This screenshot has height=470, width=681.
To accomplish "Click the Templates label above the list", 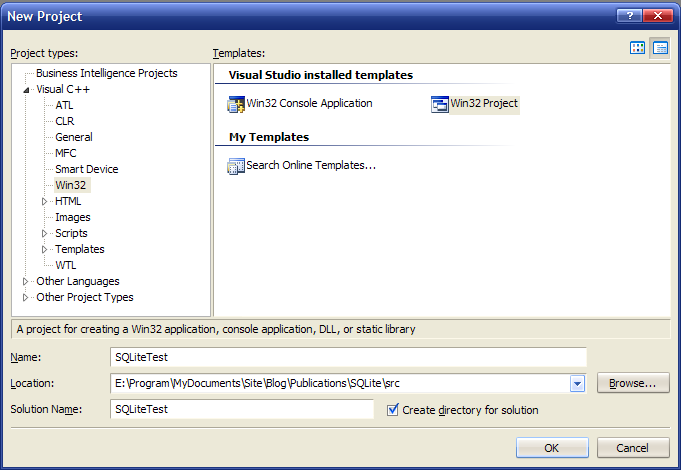I will (x=238, y=53).
